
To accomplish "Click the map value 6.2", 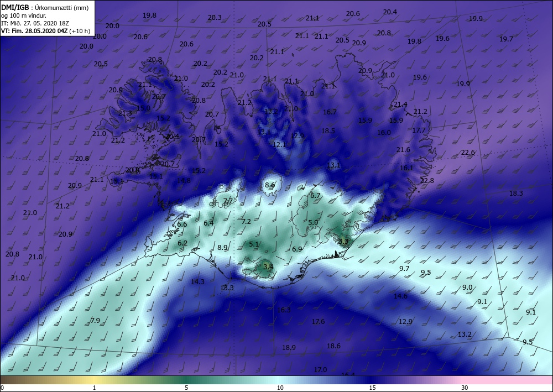I will click(x=182, y=243).
